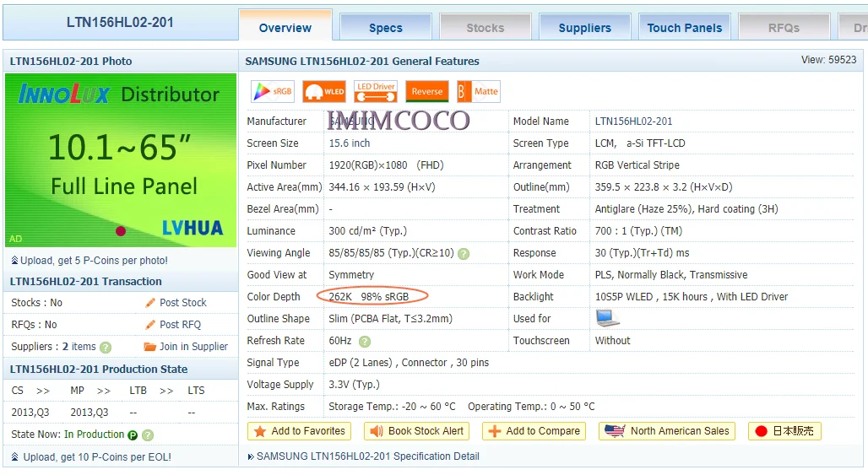Click the sRGB feature icon
868x475 pixels.
click(x=273, y=92)
